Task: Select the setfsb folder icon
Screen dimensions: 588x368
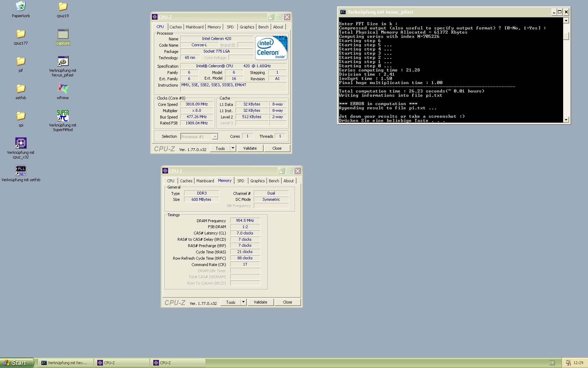Action: point(21,88)
